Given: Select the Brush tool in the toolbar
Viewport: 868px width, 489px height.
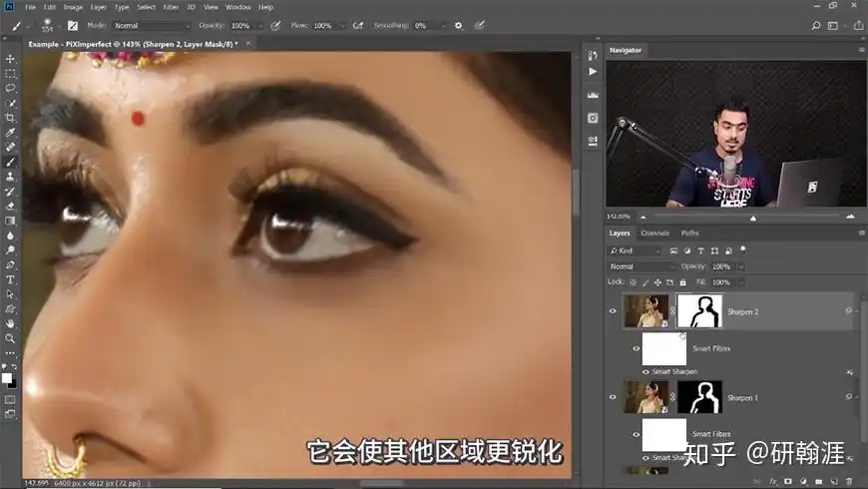Looking at the screenshot, I should 10,162.
